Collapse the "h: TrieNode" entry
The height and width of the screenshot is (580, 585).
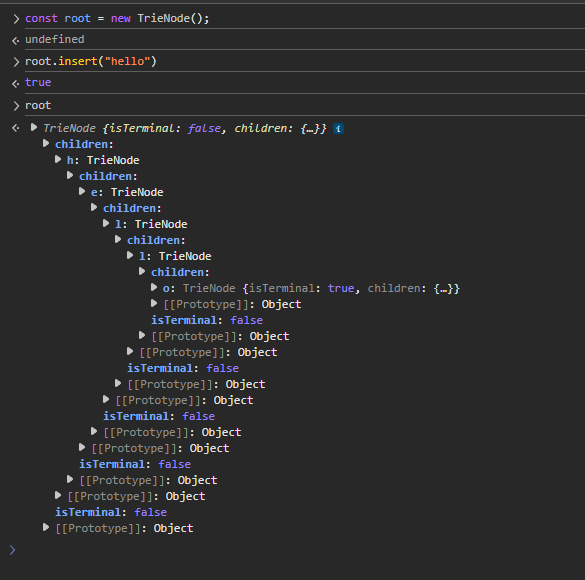click(58, 160)
